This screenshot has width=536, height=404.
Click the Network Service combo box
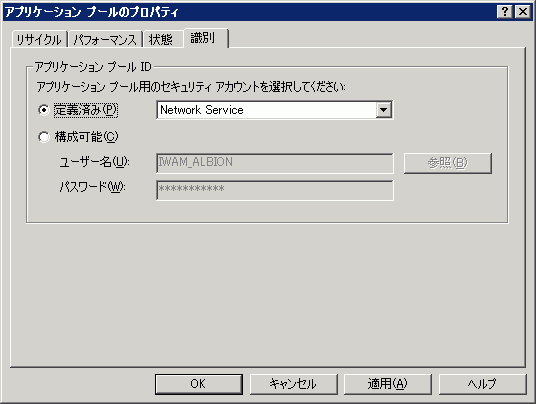274,110
